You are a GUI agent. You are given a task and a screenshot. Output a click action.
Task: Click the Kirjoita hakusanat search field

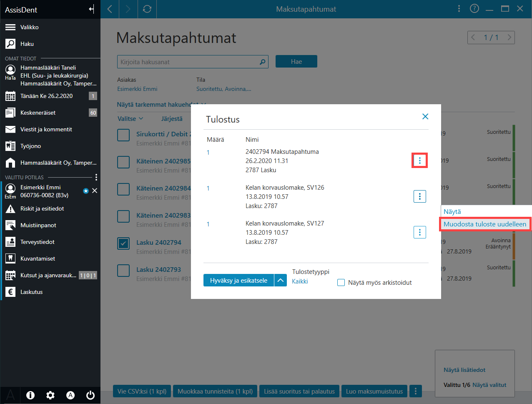(x=193, y=62)
